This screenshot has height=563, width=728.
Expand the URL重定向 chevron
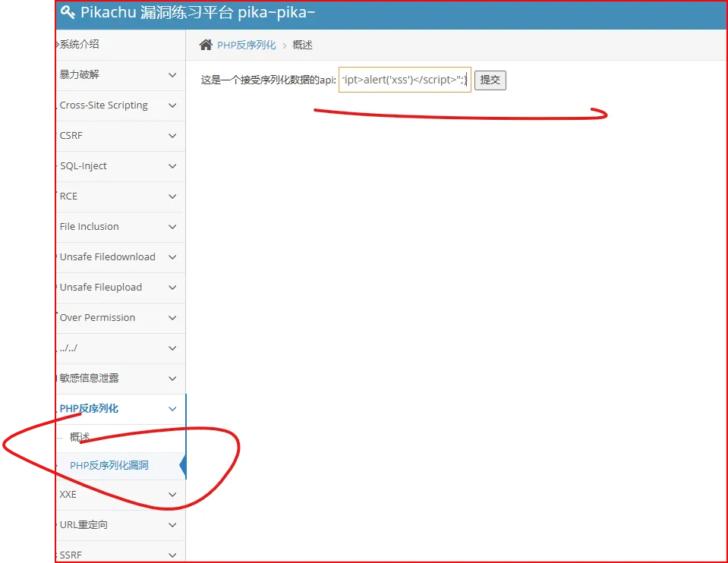click(x=172, y=525)
